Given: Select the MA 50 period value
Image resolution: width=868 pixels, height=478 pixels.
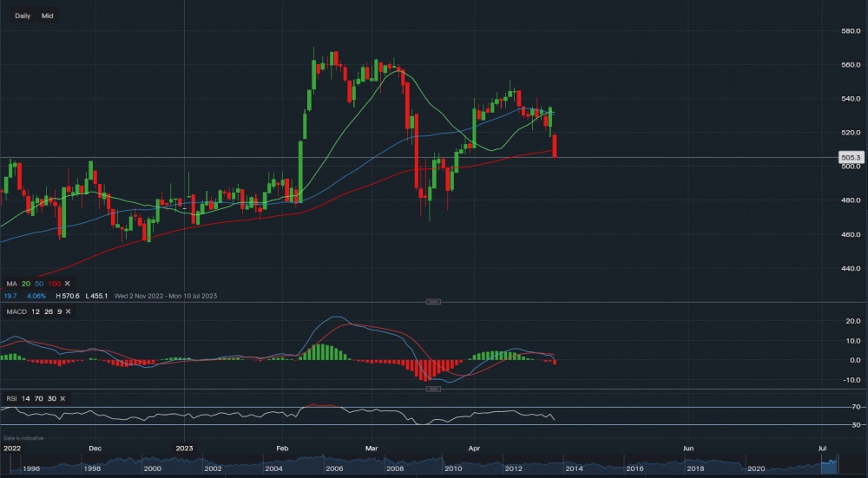Looking at the screenshot, I should pyautogui.click(x=40, y=284).
